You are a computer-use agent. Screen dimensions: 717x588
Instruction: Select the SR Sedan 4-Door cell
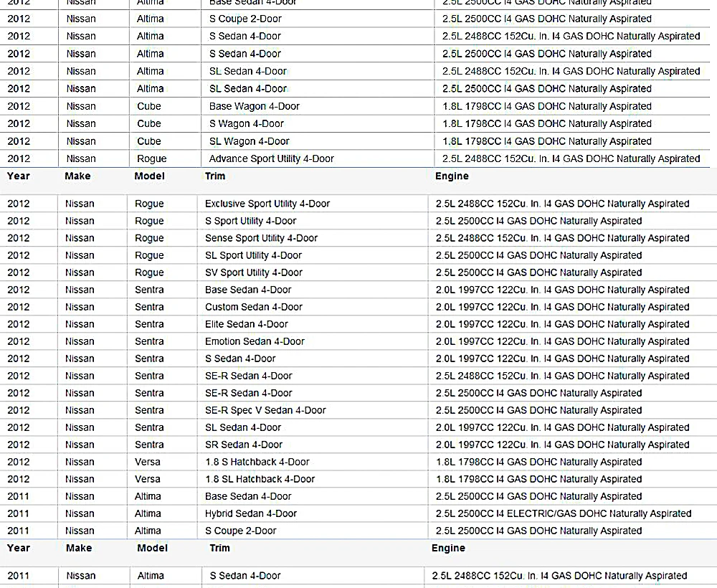pyautogui.click(x=313, y=445)
